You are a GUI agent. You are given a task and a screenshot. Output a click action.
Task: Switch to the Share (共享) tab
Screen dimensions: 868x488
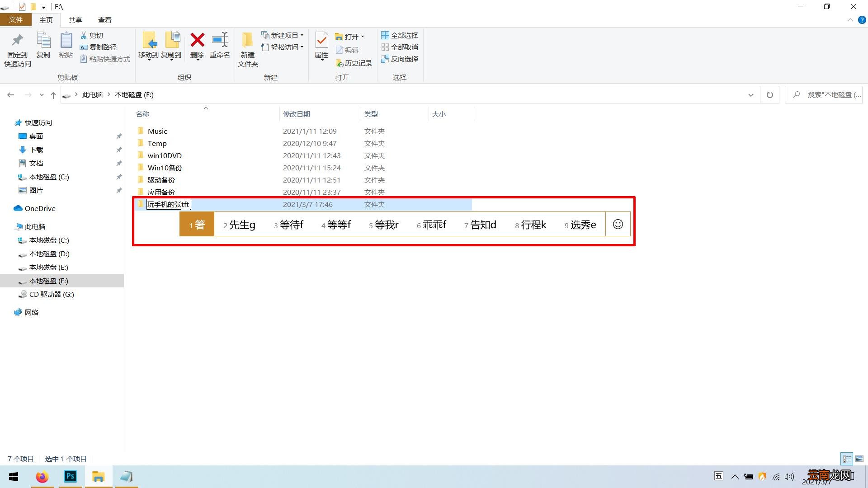(x=75, y=20)
